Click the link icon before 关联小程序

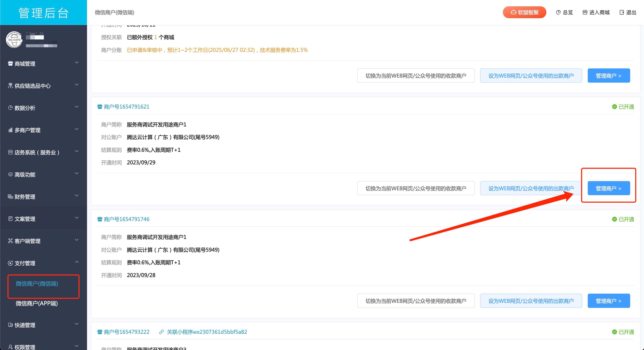pyautogui.click(x=161, y=332)
